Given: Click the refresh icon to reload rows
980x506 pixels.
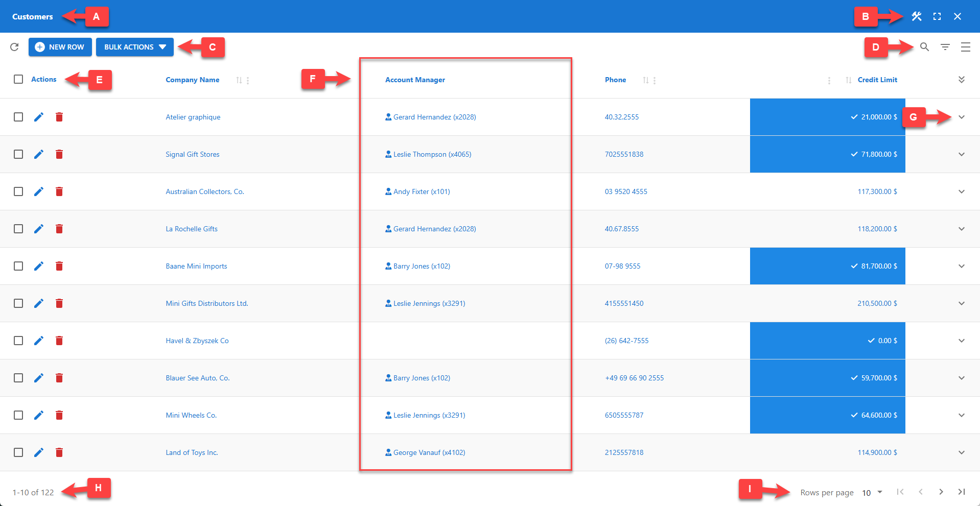Looking at the screenshot, I should 14,46.
